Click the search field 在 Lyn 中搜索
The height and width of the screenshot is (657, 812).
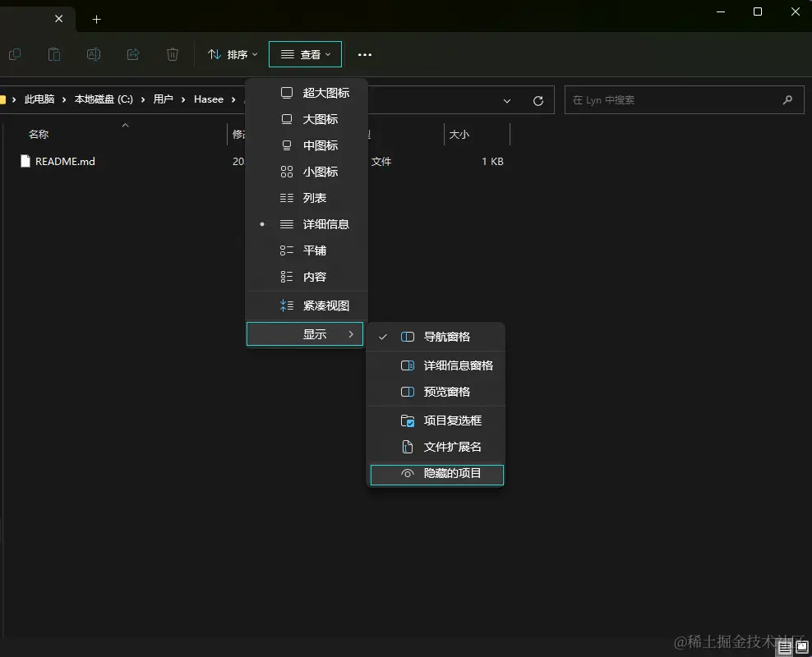coord(684,100)
